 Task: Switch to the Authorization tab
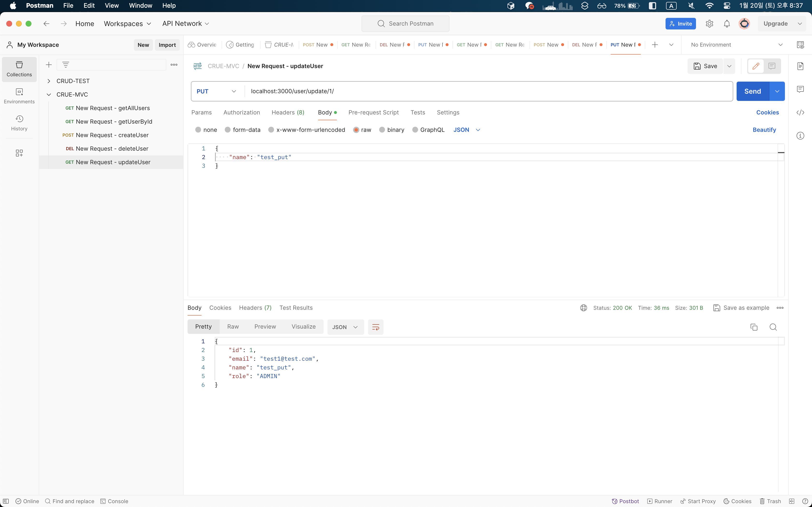click(x=242, y=113)
